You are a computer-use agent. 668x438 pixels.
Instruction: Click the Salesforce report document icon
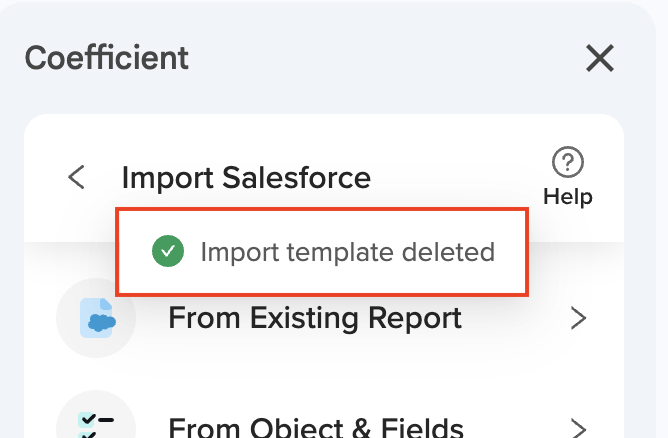(x=98, y=318)
